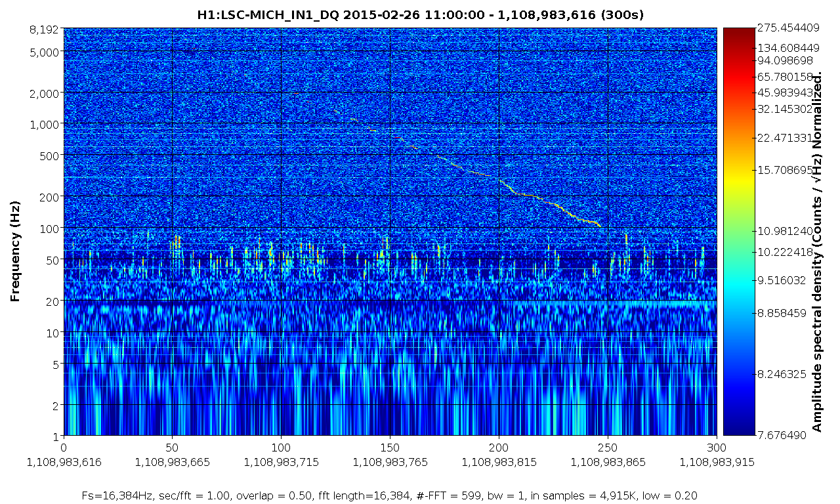Click colorbar value 32.145302

(785, 108)
